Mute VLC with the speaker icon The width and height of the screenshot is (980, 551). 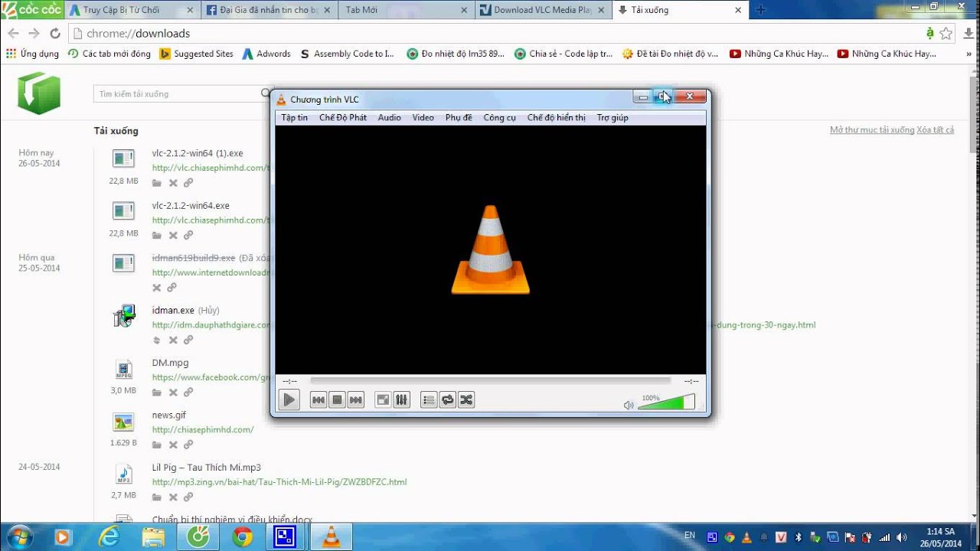pyautogui.click(x=629, y=405)
